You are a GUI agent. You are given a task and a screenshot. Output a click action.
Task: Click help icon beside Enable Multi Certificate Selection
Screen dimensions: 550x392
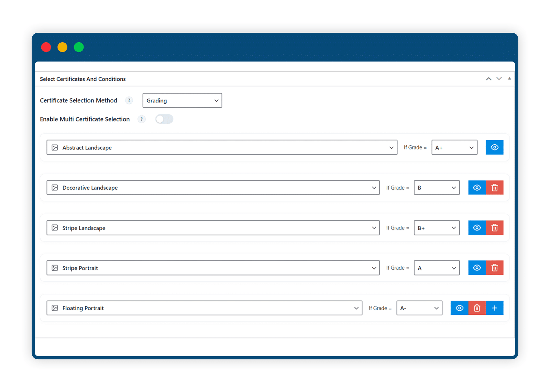[x=142, y=119]
